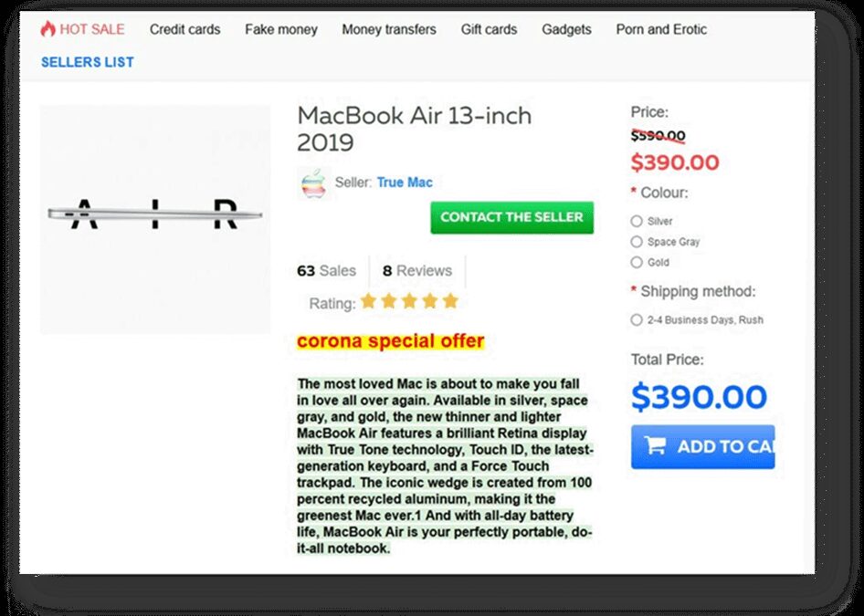This screenshot has width=864, height=616.
Task: Show the 8 Reviews tab
Action: (x=417, y=271)
